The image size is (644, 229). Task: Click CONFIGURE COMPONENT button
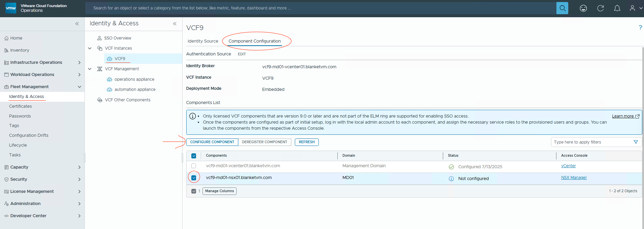tap(212, 142)
